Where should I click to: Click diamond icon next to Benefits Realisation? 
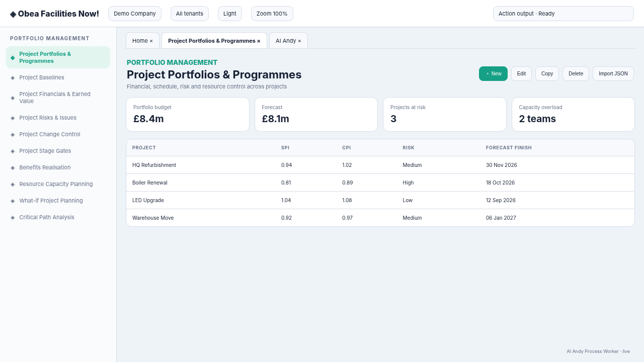pos(13,167)
